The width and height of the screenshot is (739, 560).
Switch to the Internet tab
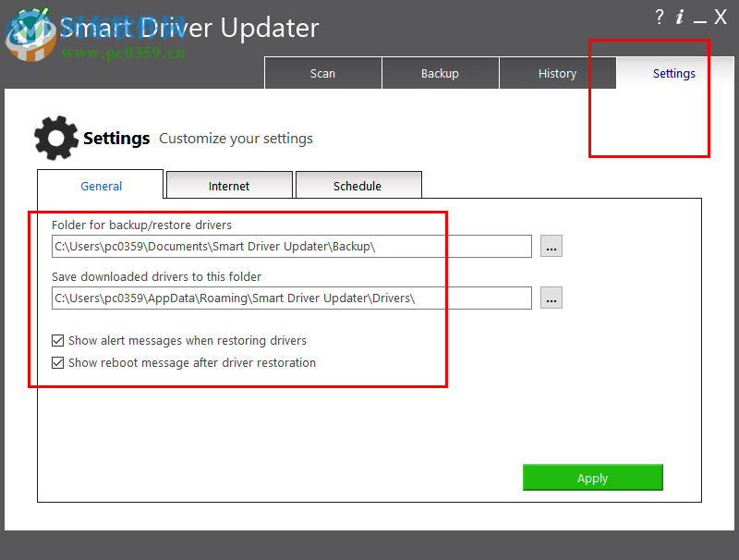click(x=228, y=186)
